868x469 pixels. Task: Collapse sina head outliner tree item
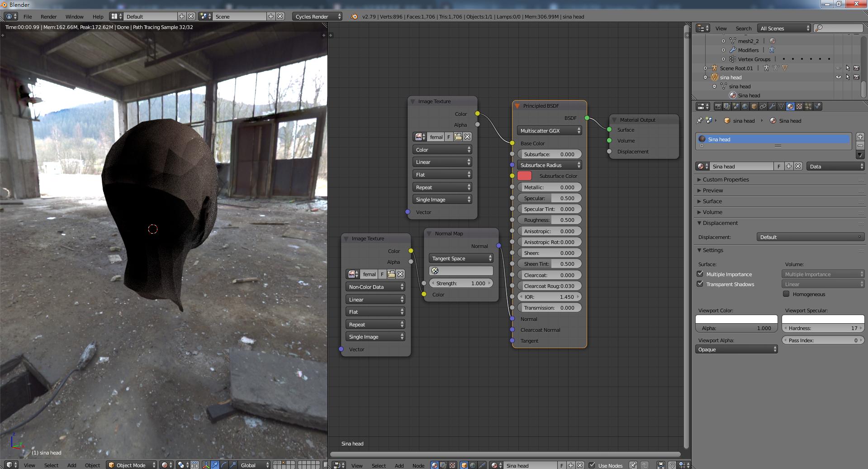[705, 77]
